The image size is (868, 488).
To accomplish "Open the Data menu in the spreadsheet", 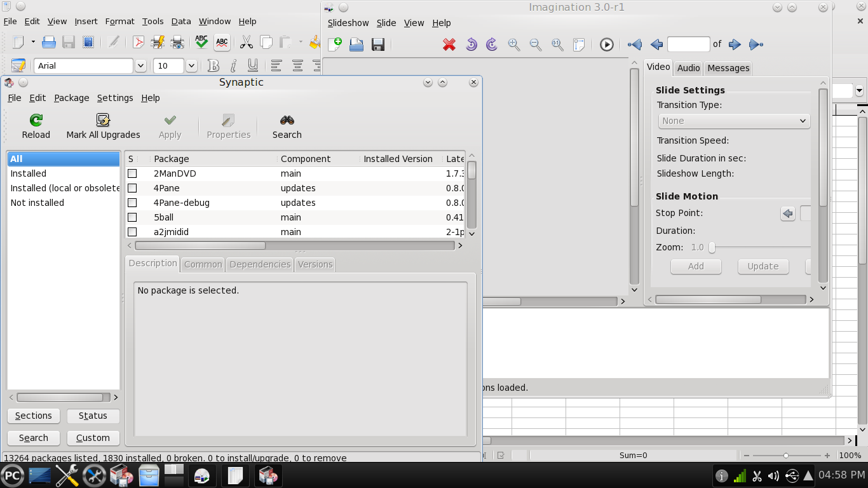I will coord(181,21).
